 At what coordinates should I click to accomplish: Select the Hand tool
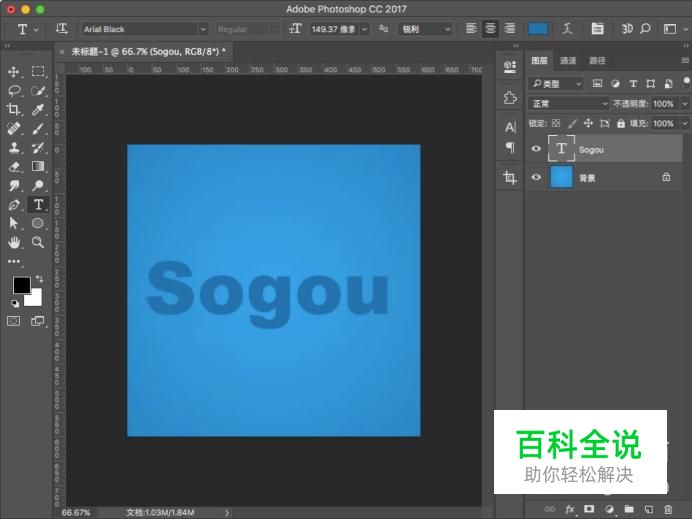pyautogui.click(x=14, y=243)
